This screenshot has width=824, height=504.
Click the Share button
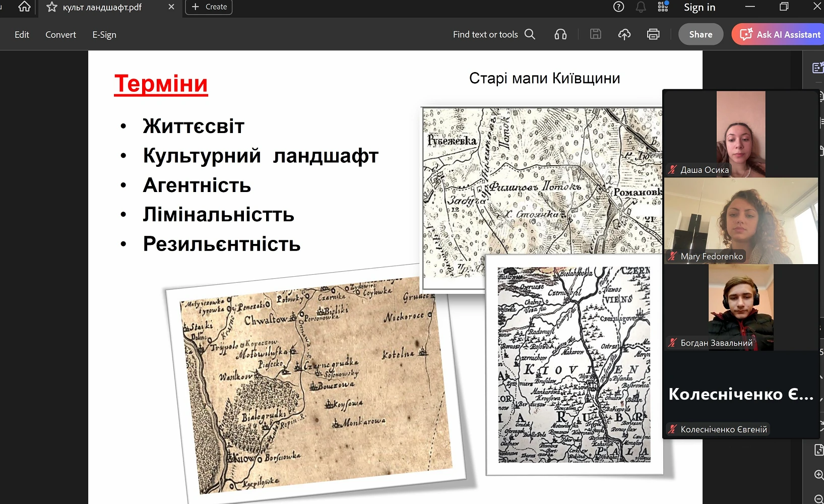point(701,34)
